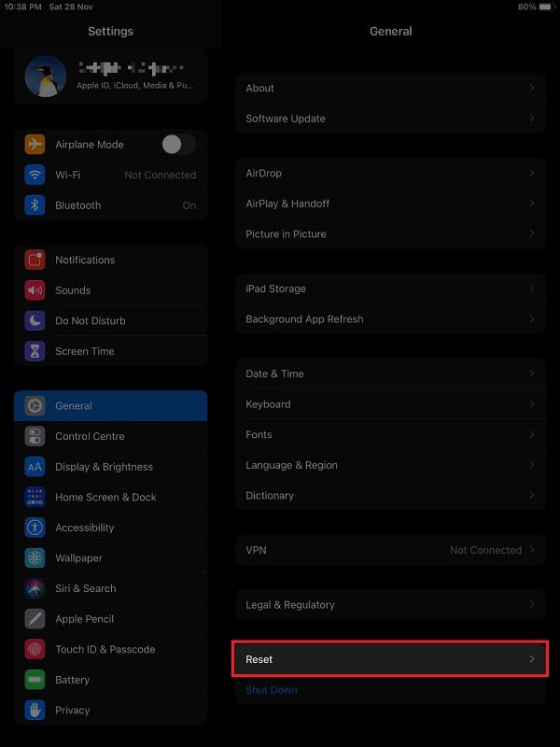Open Do Not Disturb settings
Image resolution: width=560 pixels, height=747 pixels.
coord(110,320)
